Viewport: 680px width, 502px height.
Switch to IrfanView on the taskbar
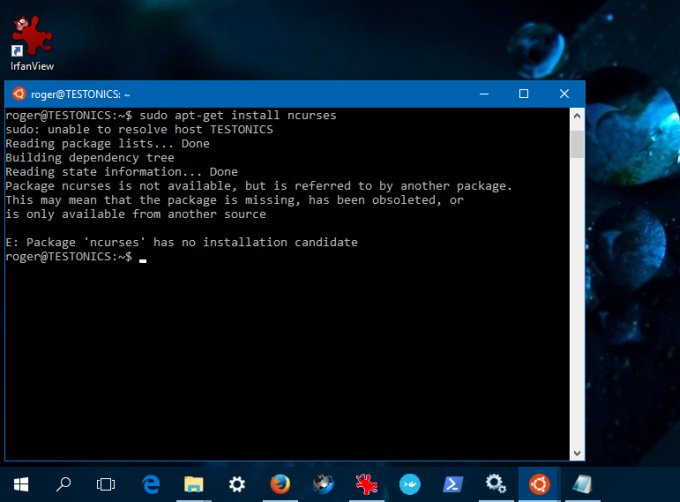(366, 484)
